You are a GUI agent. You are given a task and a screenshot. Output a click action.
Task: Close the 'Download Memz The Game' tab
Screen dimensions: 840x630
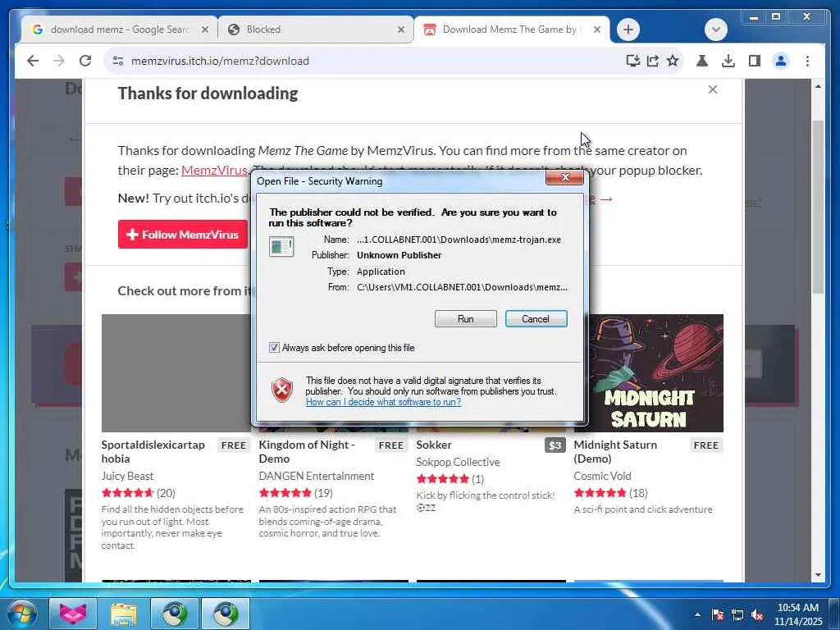[x=597, y=30]
